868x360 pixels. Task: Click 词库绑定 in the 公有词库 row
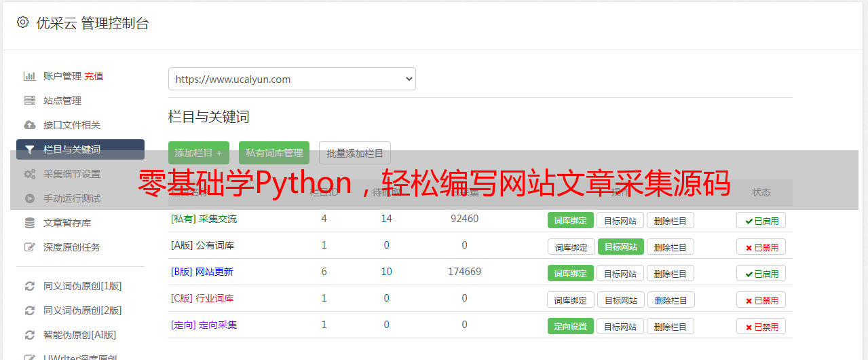click(x=571, y=247)
